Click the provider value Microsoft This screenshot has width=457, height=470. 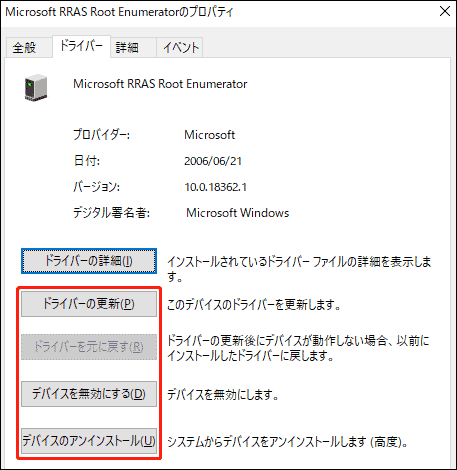click(210, 135)
